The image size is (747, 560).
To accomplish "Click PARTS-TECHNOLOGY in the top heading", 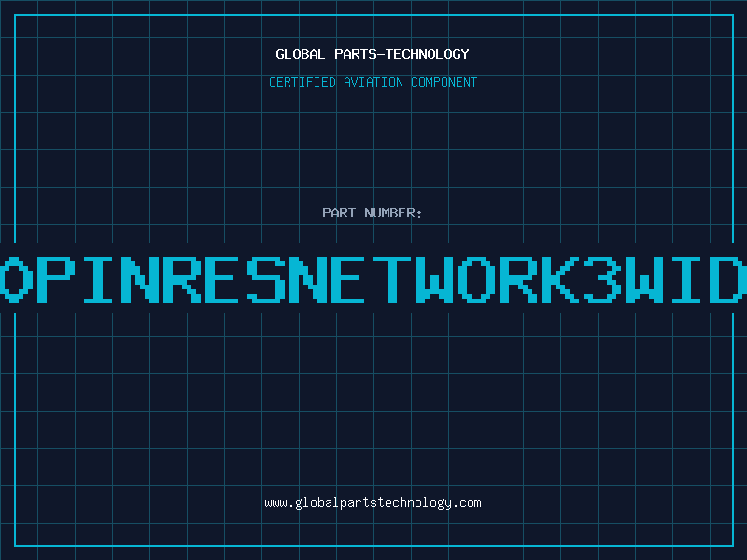I will (402, 54).
